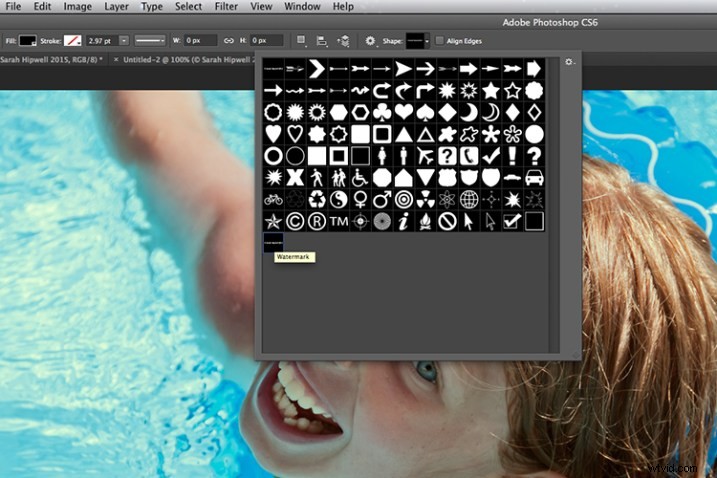This screenshot has width=717, height=478.
Task: Choose the U-turn curved arrow shape
Action: (x=382, y=91)
